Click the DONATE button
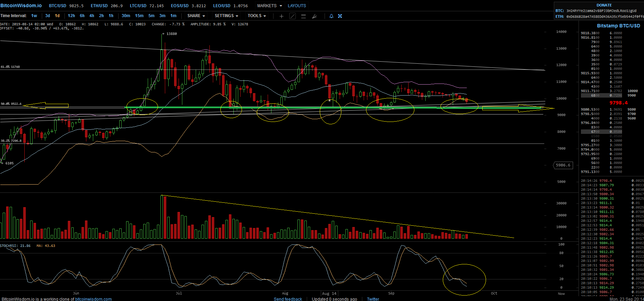644x301 pixels. [x=604, y=5]
